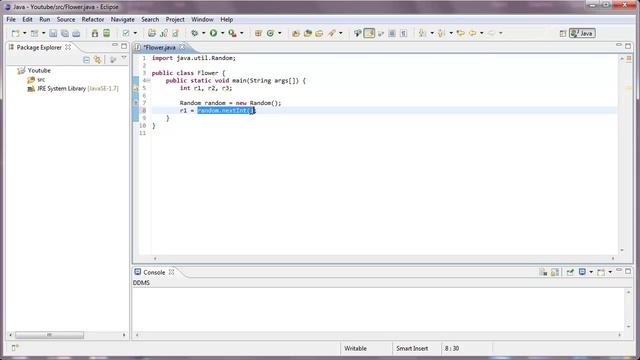Screen dimensions: 640x360
Task: Switch to the Java perspective button
Action: point(582,33)
